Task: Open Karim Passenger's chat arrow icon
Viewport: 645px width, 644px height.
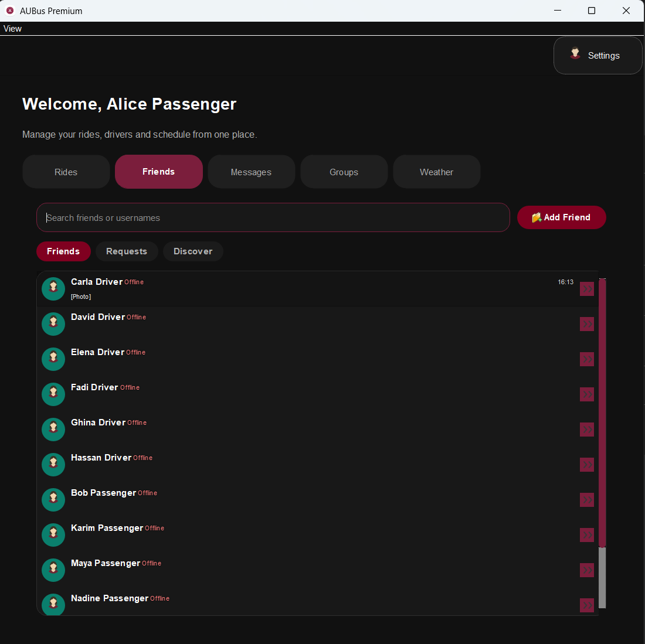Action: pyautogui.click(x=586, y=534)
